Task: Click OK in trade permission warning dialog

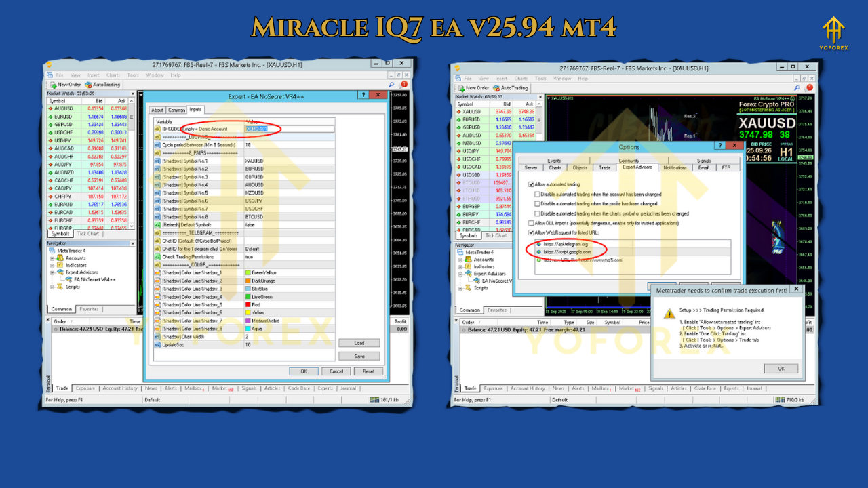Action: 781,368
